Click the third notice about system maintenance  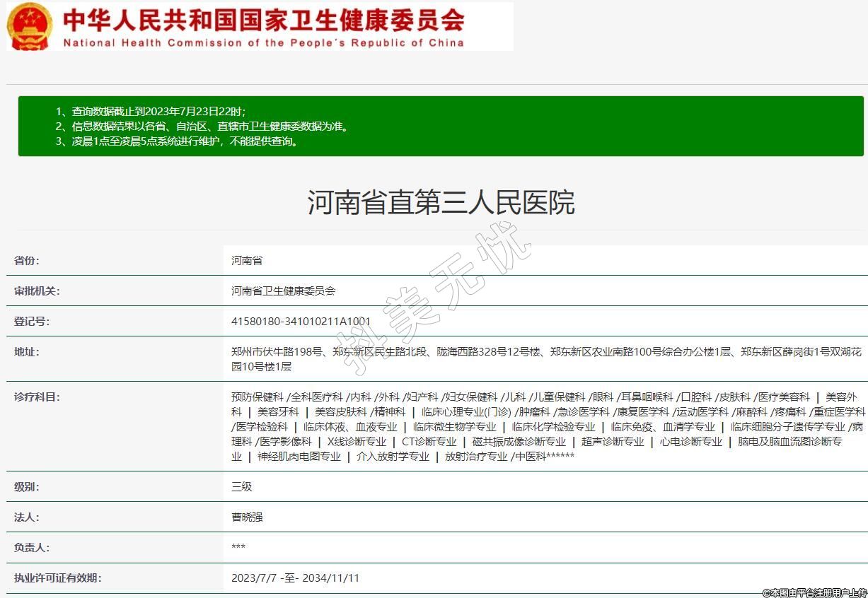[x=177, y=141]
